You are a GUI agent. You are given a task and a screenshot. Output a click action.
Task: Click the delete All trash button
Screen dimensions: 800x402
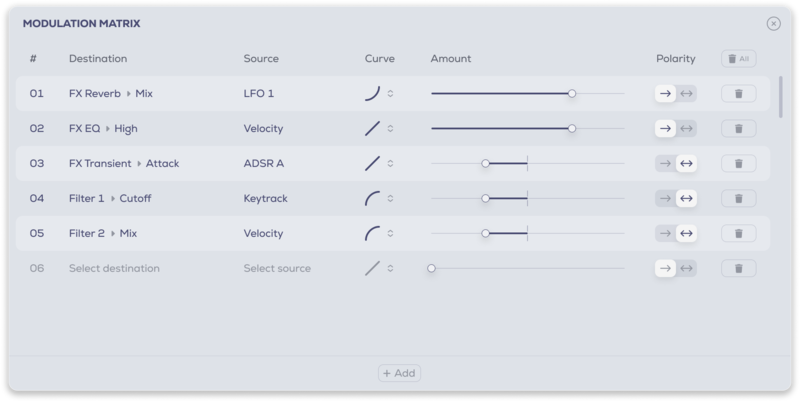coord(738,59)
